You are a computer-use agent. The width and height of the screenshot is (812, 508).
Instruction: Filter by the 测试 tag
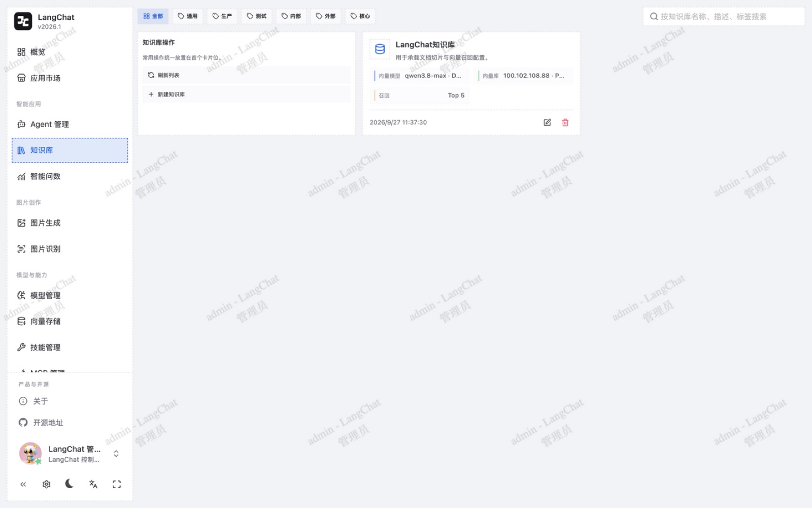(x=256, y=16)
